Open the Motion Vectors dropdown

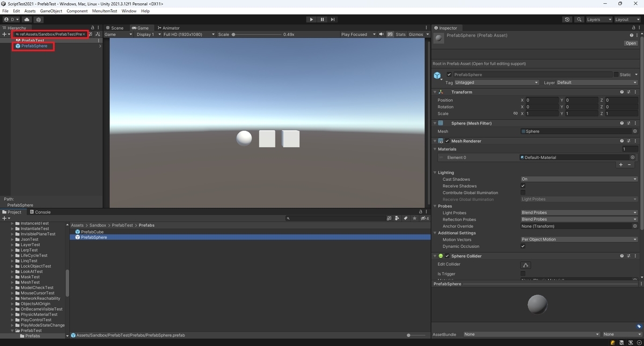pyautogui.click(x=579, y=240)
